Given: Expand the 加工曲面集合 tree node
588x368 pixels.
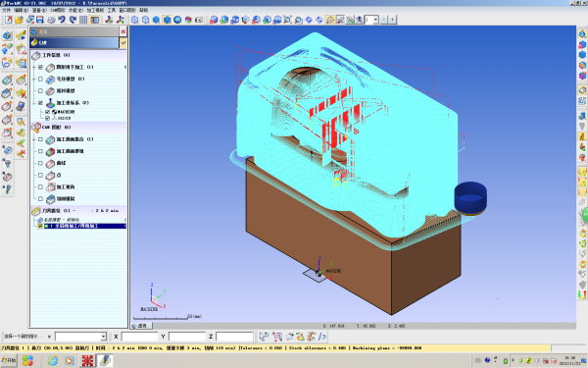Looking at the screenshot, I should (33, 139).
